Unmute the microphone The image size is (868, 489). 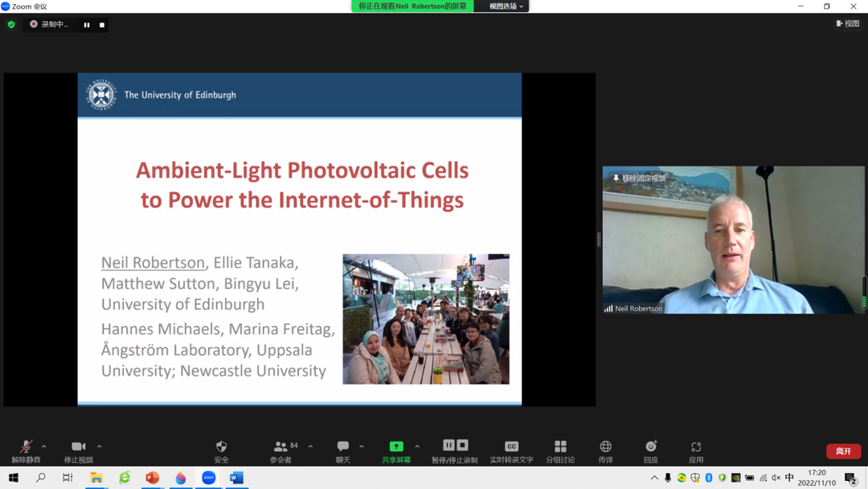tap(26, 448)
